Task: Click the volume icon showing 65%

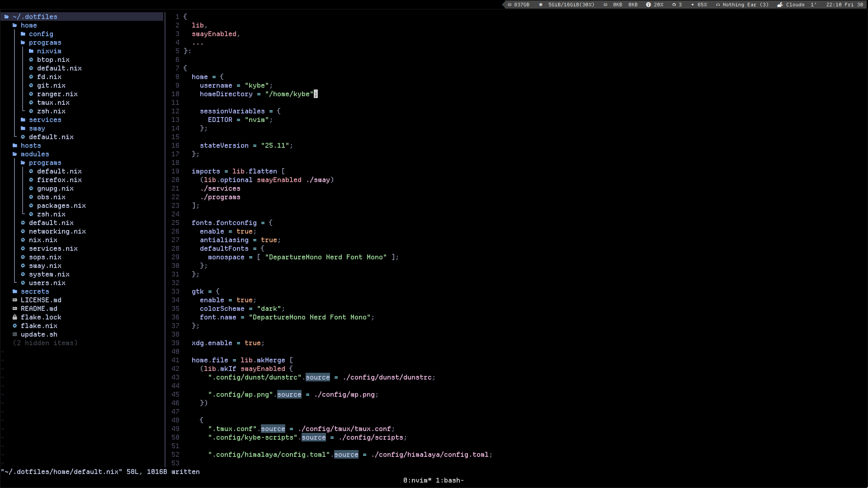Action: point(693,5)
